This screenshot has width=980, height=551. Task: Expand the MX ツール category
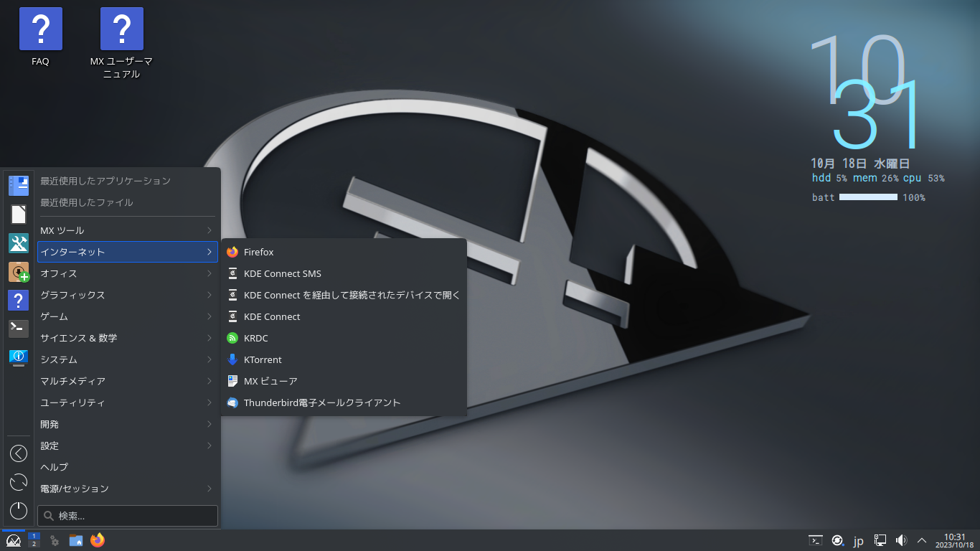126,230
